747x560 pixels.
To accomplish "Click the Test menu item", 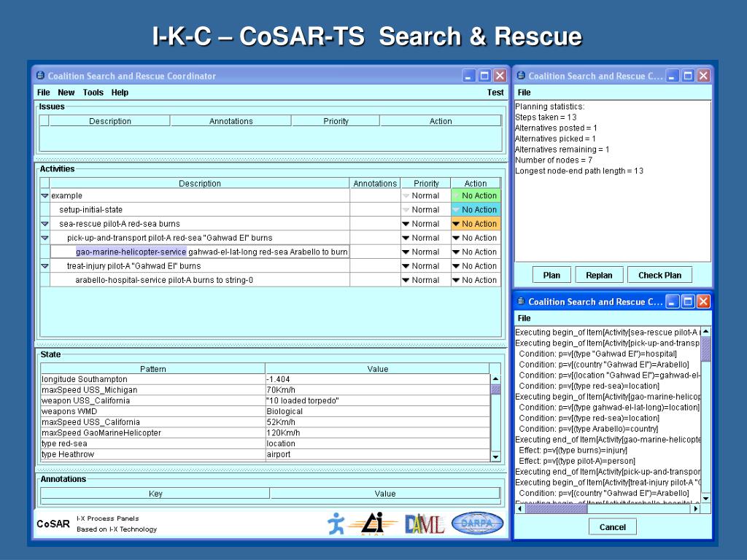I will [495, 93].
